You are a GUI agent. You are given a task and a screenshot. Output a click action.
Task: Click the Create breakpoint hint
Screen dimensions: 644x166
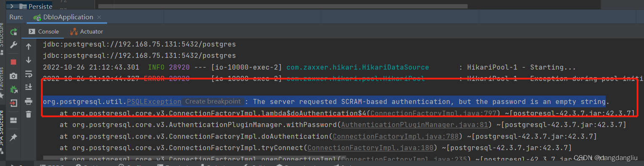pyautogui.click(x=213, y=101)
